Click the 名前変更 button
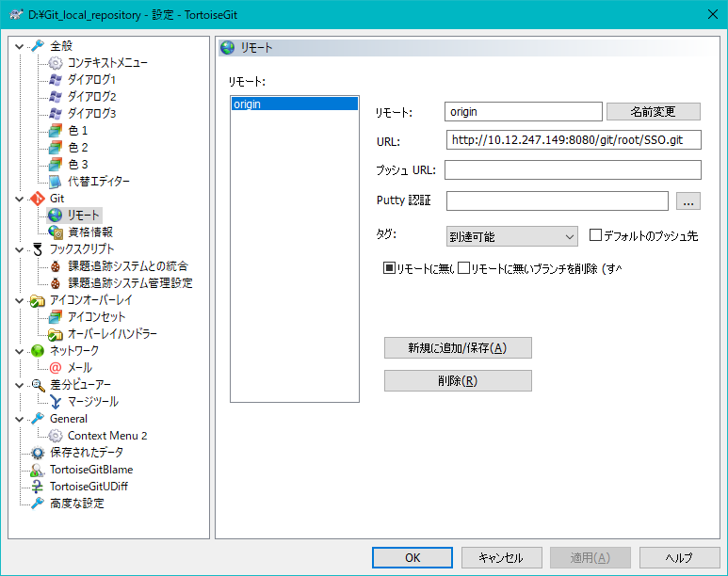 654,111
